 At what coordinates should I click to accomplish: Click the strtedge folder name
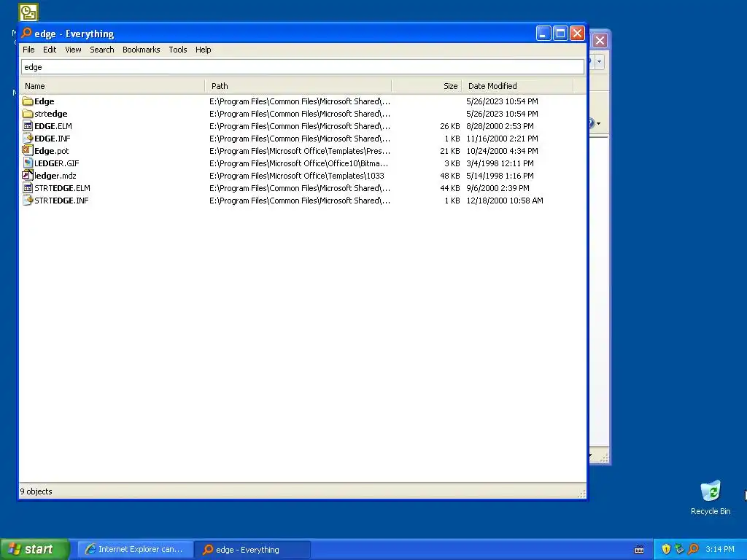(51, 114)
